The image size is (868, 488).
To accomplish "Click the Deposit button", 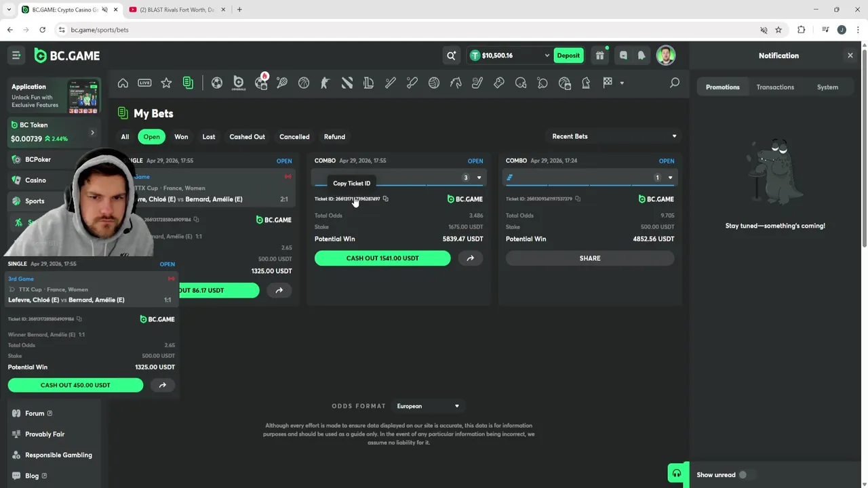I will click(568, 56).
